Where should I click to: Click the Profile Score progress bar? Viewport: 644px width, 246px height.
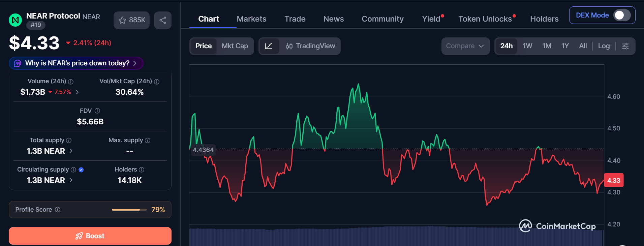tap(129, 210)
